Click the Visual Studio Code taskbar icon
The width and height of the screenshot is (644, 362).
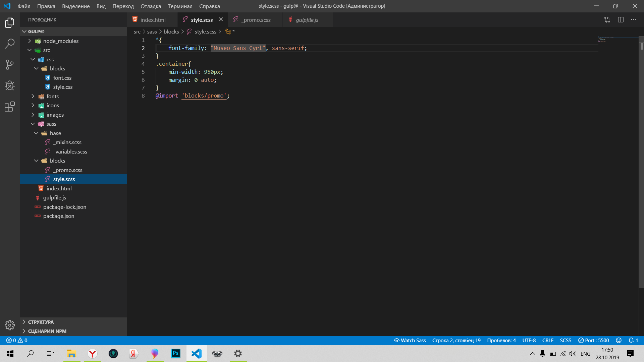click(197, 354)
